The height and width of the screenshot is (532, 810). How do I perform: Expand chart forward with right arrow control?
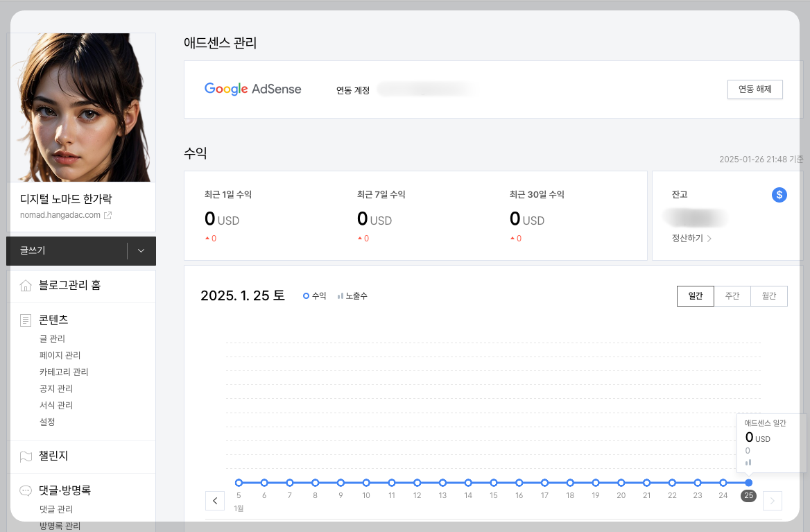point(772,500)
